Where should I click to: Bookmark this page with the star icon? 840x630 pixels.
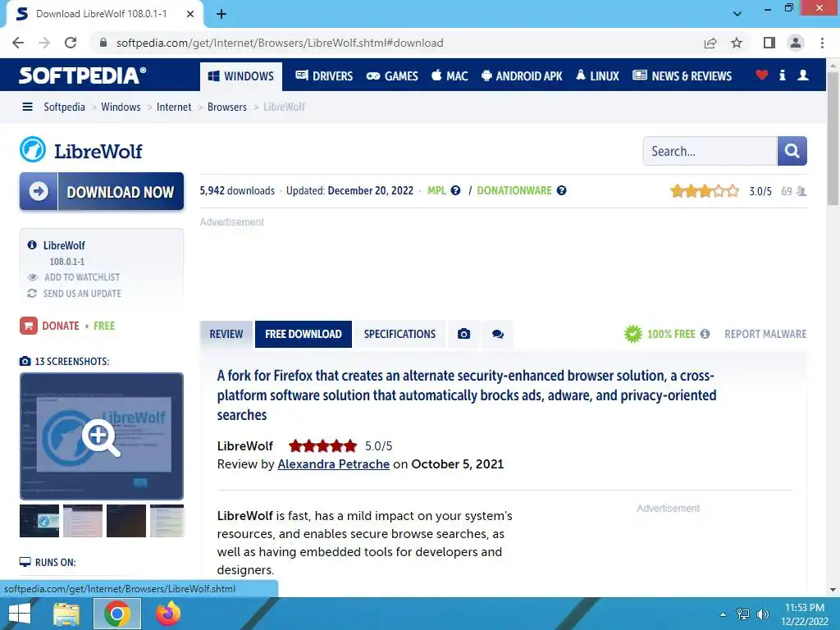737,43
